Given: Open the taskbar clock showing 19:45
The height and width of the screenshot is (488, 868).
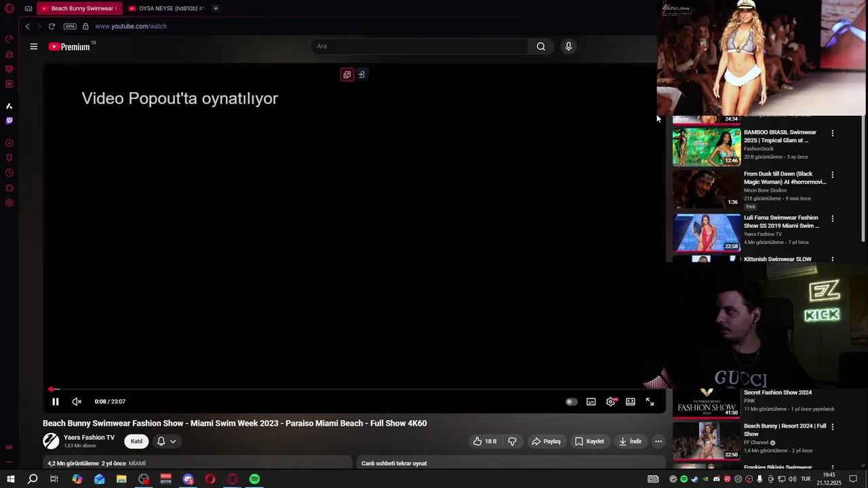Looking at the screenshot, I should click(829, 479).
